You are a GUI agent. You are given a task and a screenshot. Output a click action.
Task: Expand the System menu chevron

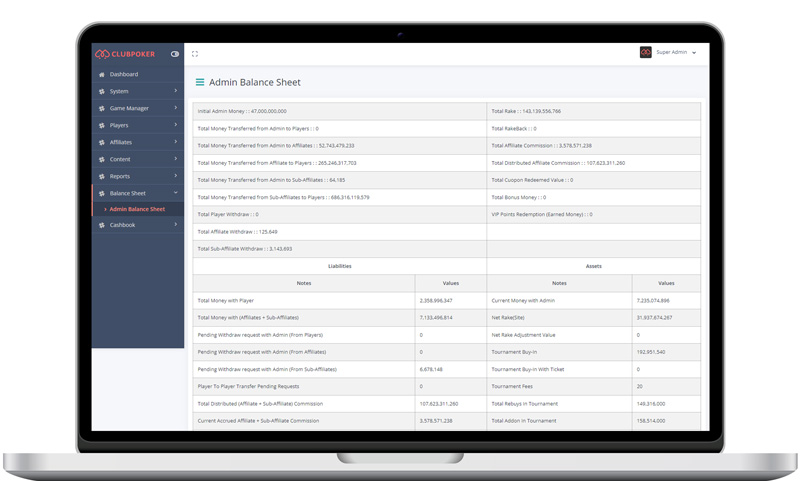(x=176, y=91)
